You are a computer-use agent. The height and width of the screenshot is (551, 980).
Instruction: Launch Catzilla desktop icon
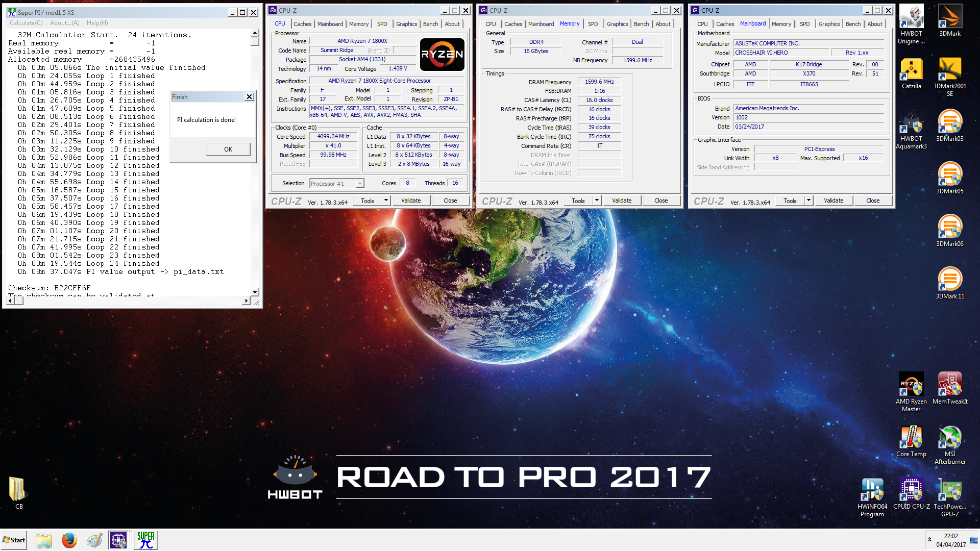(911, 73)
